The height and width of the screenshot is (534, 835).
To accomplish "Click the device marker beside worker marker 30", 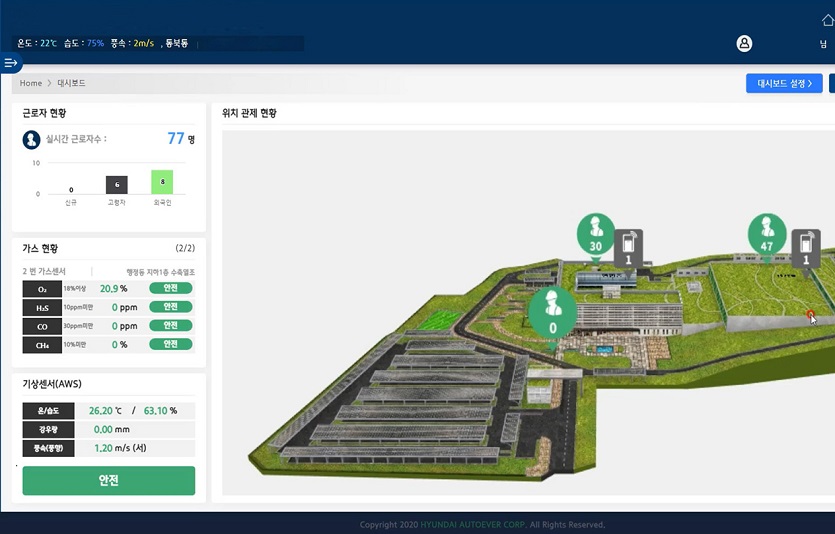I will point(628,246).
